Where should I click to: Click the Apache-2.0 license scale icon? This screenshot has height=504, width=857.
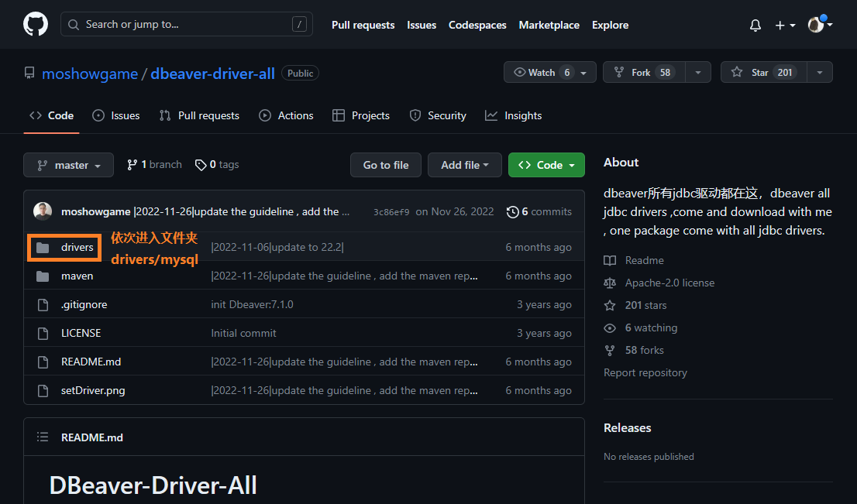click(x=610, y=283)
